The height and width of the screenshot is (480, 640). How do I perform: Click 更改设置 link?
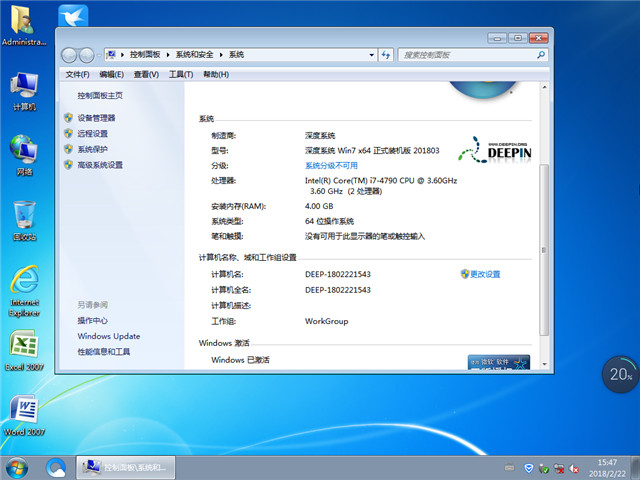[485, 274]
